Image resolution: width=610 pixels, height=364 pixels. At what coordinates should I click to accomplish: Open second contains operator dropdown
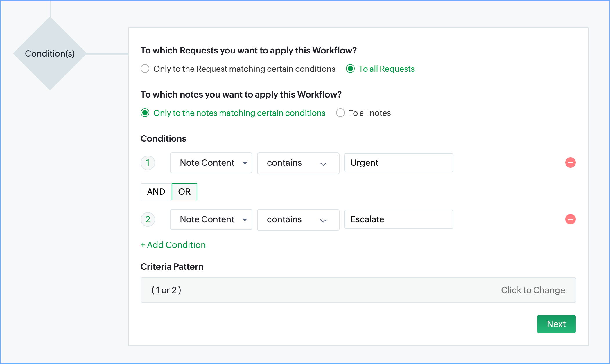(298, 220)
